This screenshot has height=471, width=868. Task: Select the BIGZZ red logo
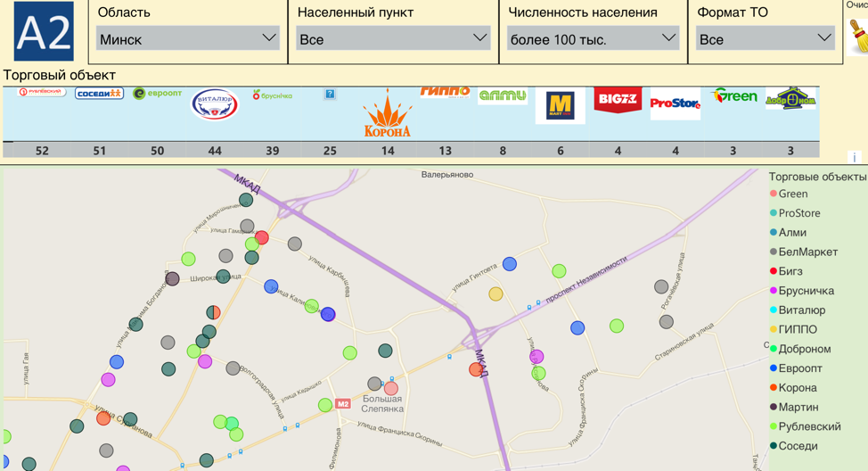pyautogui.click(x=618, y=100)
